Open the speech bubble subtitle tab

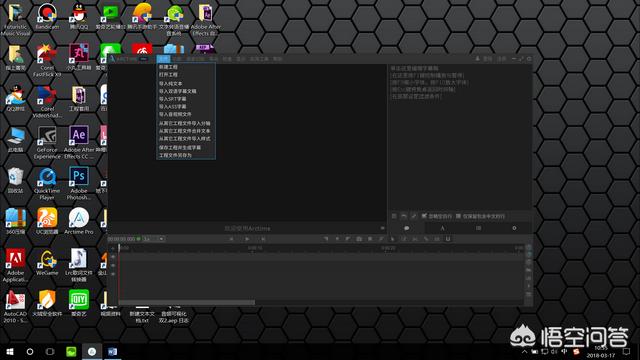407,228
